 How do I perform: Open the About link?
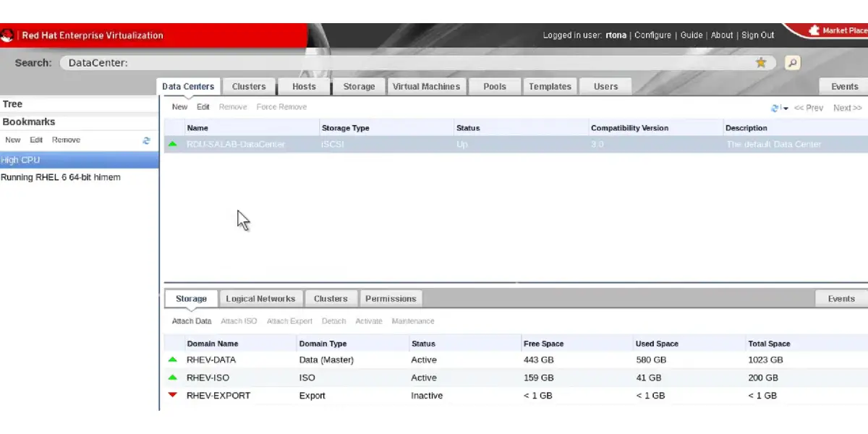(x=722, y=35)
